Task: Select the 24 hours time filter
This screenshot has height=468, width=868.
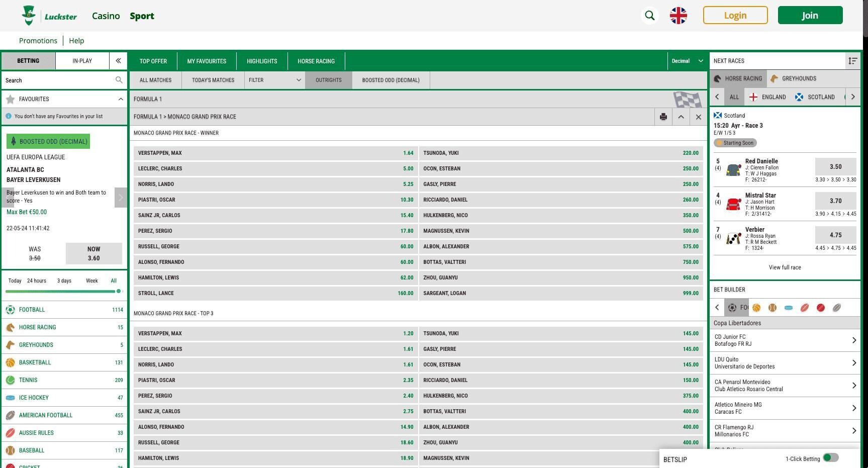Action: click(37, 280)
